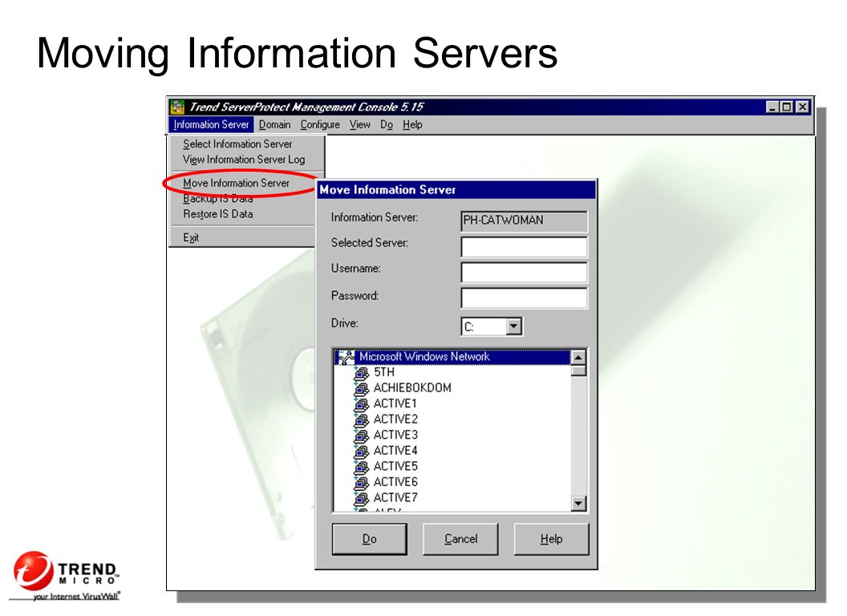Click the Selected Server input field

click(524, 247)
